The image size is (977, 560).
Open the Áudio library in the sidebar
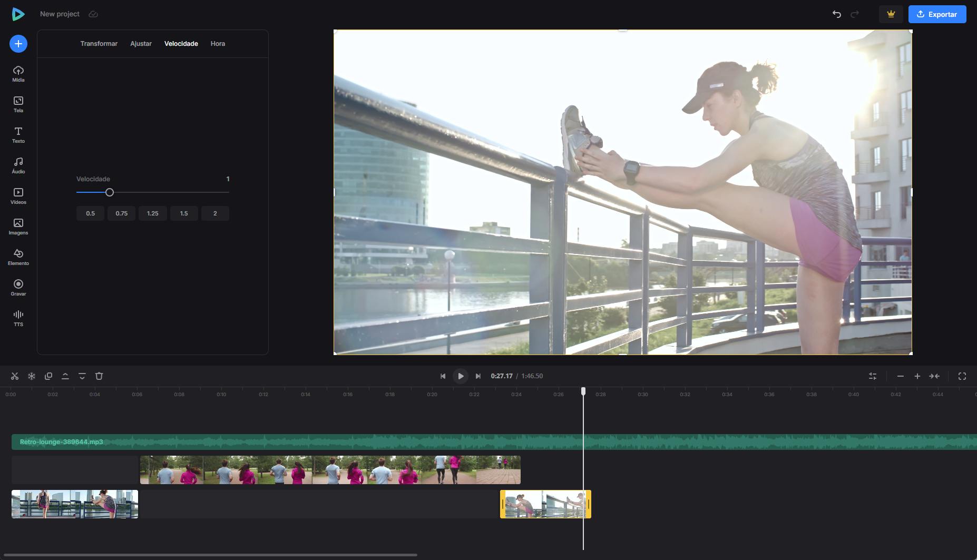[18, 165]
